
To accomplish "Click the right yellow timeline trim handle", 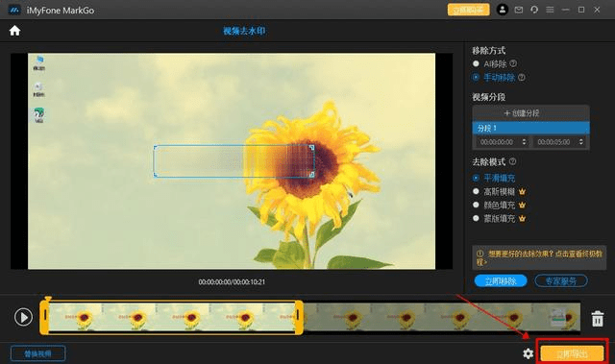I will tap(299, 317).
